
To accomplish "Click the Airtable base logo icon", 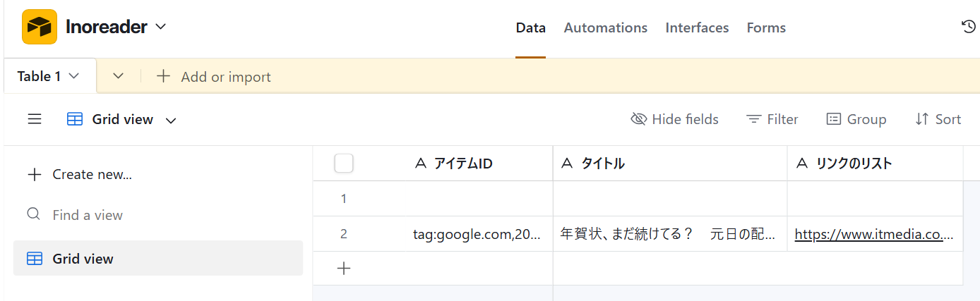I will coord(40,27).
